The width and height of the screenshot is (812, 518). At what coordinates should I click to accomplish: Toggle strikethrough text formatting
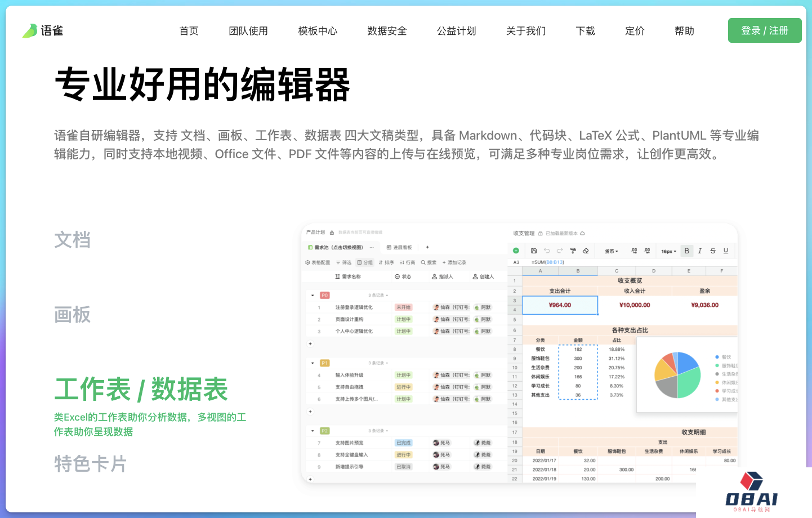(713, 251)
